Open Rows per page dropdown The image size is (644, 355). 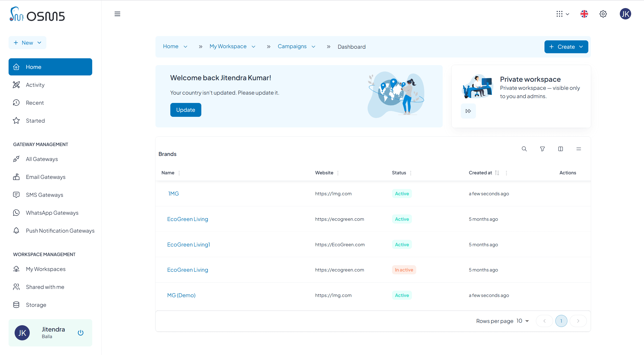pos(523,321)
